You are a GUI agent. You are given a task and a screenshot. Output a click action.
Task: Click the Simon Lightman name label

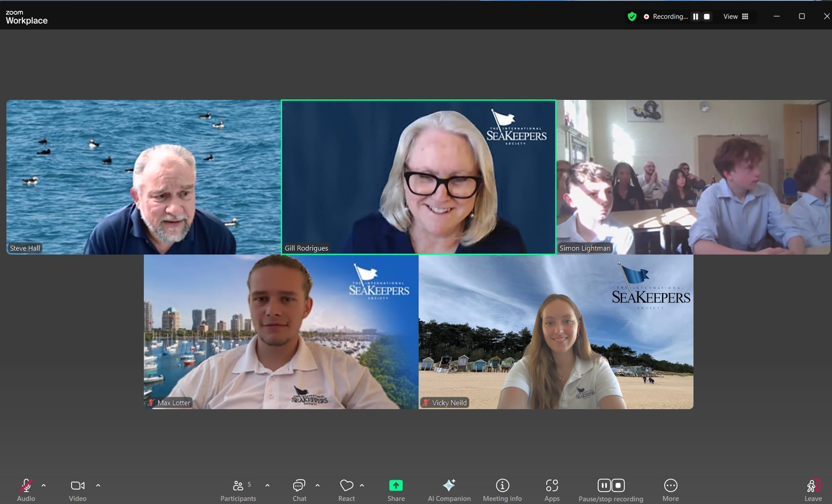click(x=584, y=248)
